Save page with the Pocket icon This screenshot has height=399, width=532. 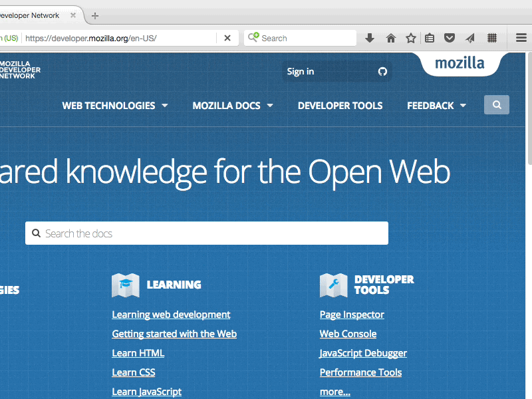tap(450, 38)
